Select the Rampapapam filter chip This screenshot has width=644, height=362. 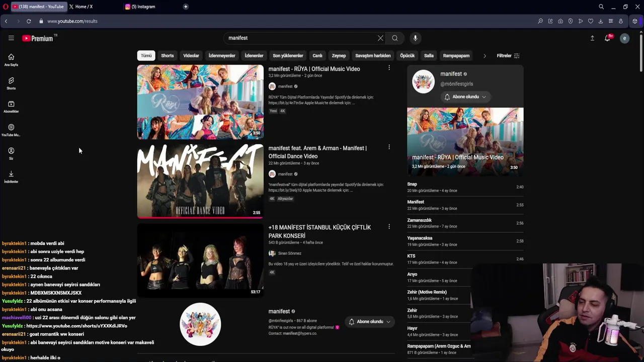[456, 56]
